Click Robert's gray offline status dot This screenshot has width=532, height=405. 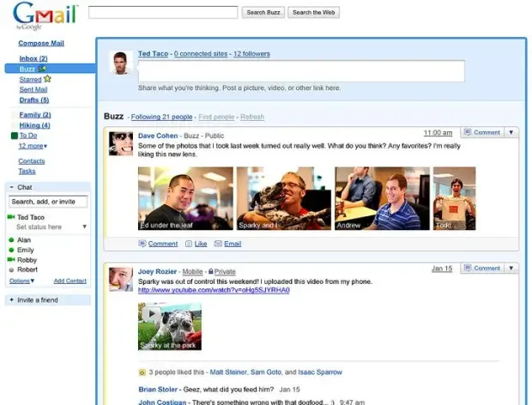[x=11, y=270]
